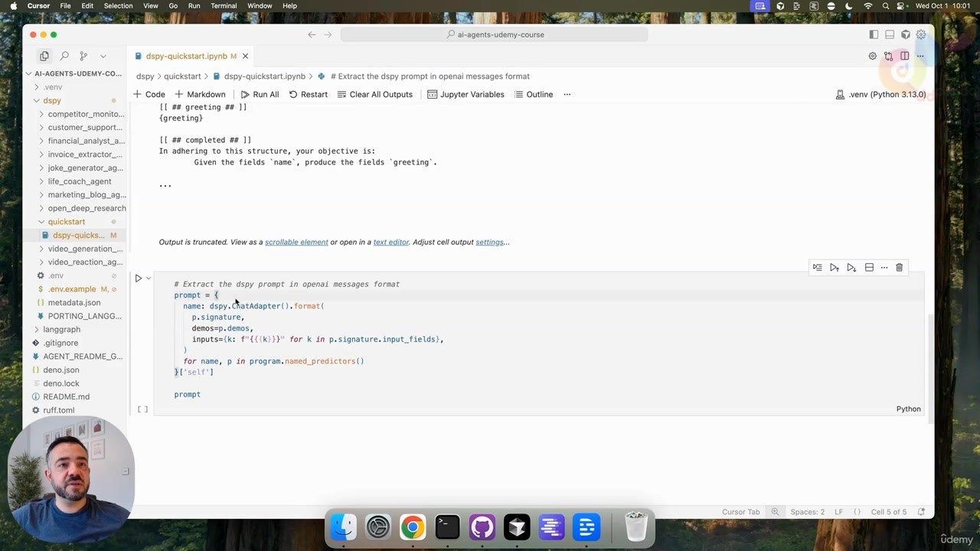Open the Source Control view icon
Viewport: 980px width, 551px height.
83,56
